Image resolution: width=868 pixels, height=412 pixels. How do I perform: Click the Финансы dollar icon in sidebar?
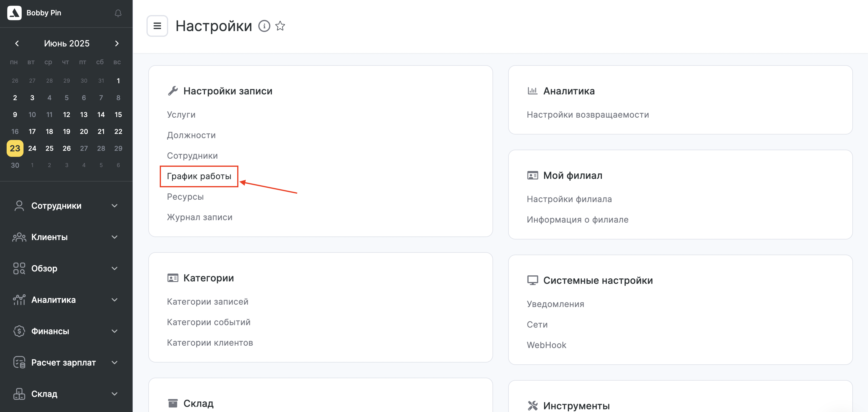19,331
